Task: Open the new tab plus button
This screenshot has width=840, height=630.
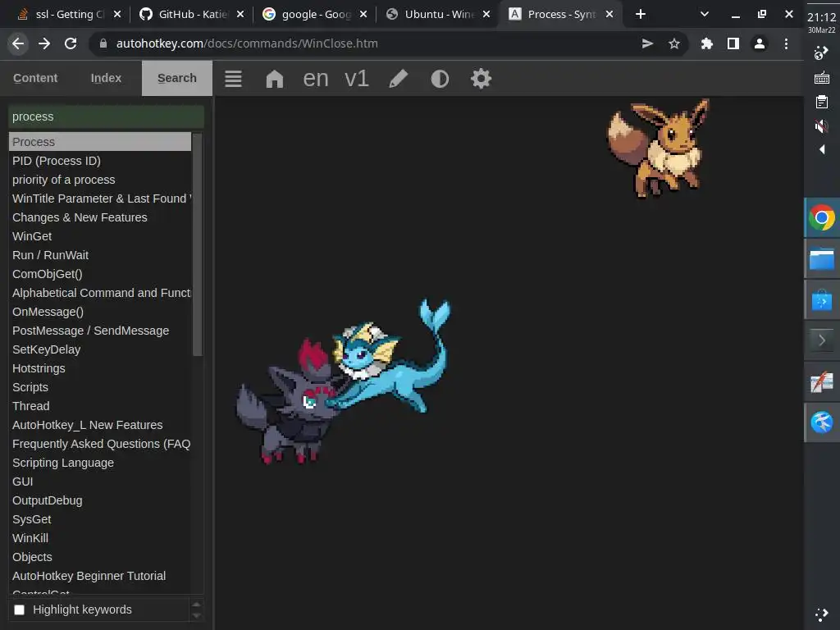Action: click(640, 14)
